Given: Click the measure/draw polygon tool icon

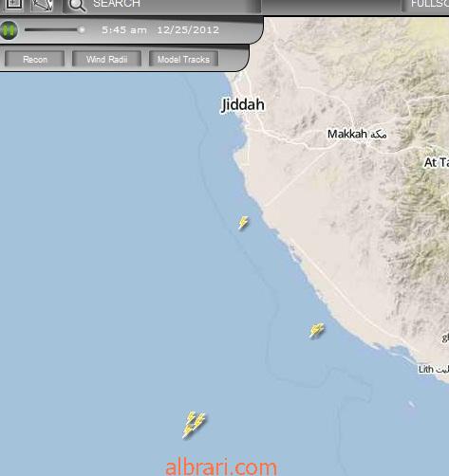Looking at the screenshot, I should [x=43, y=5].
